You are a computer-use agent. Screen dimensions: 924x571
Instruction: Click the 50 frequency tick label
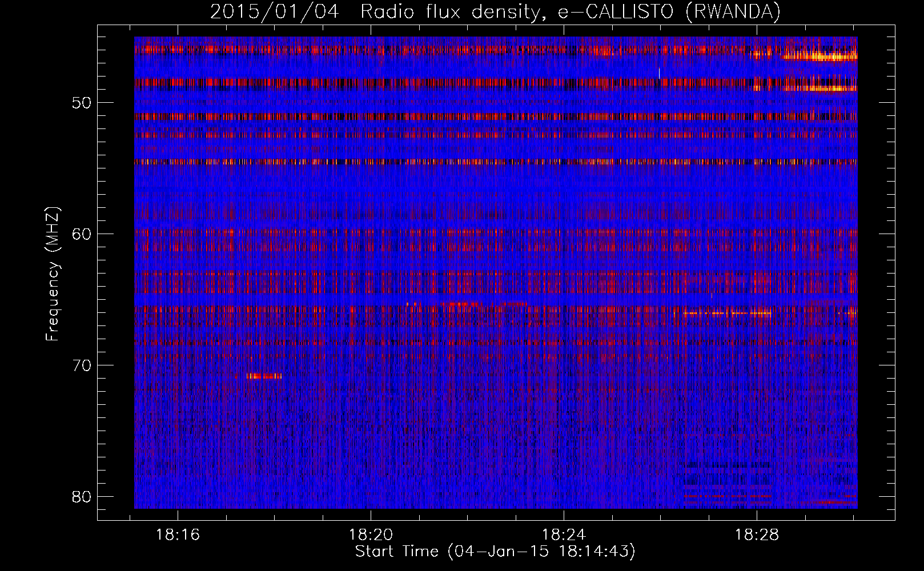click(x=82, y=103)
